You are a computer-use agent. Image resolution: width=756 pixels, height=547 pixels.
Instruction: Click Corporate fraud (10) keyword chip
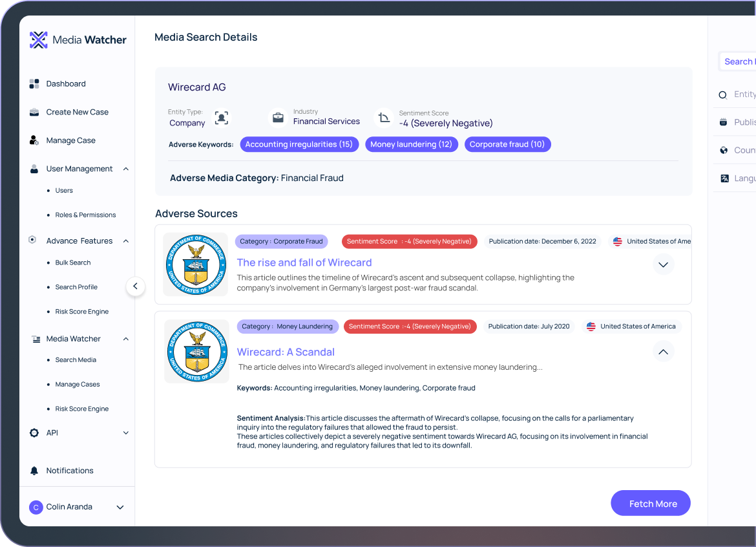(x=507, y=144)
